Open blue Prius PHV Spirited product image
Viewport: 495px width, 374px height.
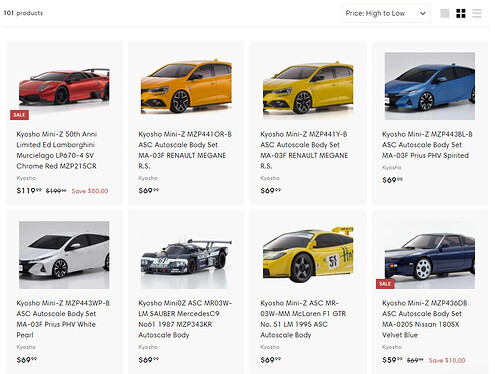(430, 86)
